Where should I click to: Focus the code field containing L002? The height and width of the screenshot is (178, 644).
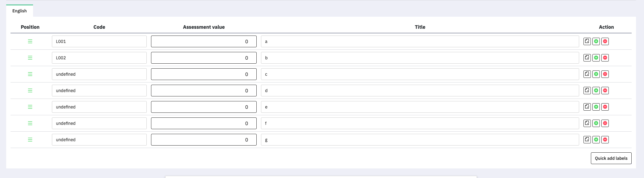click(99, 58)
